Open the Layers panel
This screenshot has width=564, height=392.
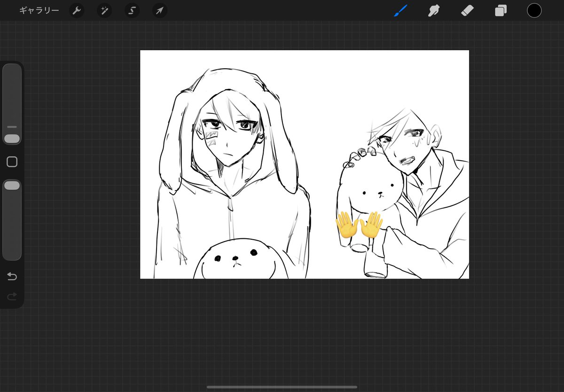click(501, 10)
